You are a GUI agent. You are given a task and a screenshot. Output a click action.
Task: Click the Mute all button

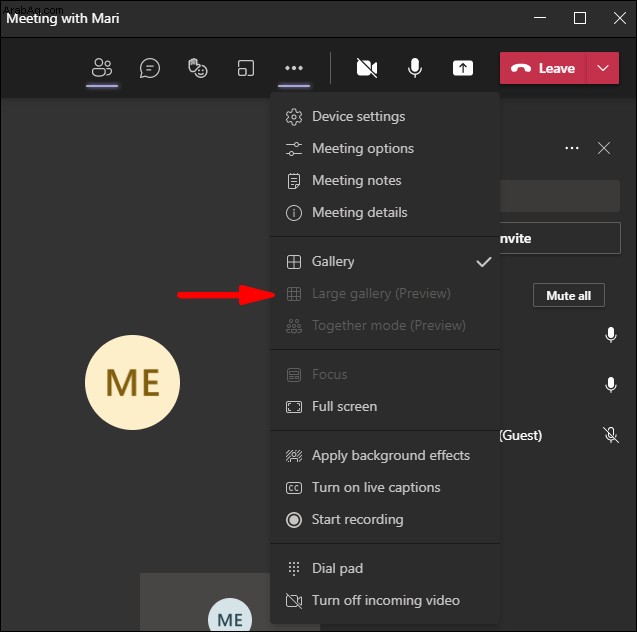point(568,295)
